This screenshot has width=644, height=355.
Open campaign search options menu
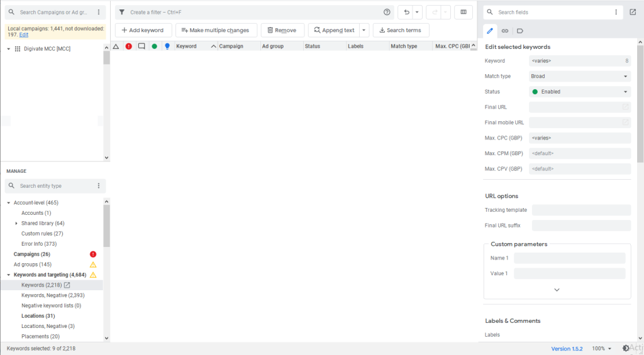click(x=99, y=13)
